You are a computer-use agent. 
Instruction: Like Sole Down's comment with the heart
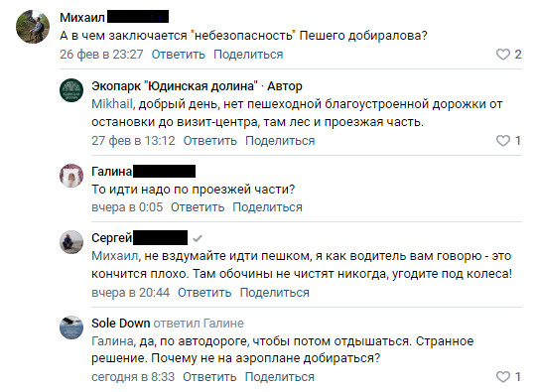click(503, 377)
